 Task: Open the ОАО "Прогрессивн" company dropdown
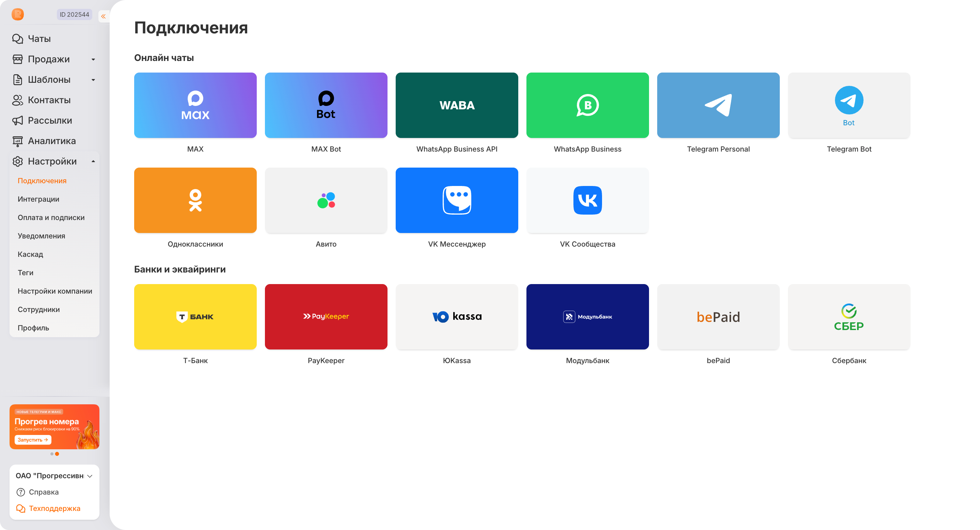(54, 476)
